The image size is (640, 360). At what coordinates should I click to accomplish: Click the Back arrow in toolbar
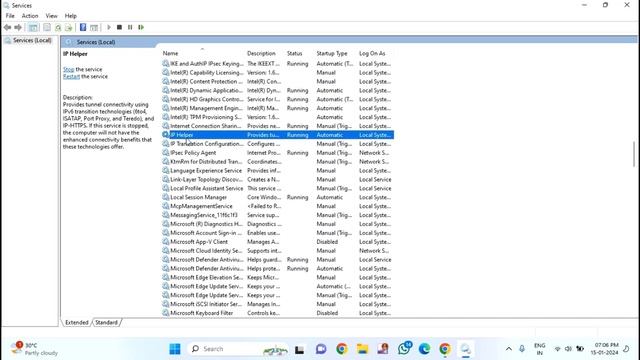pos(7,27)
